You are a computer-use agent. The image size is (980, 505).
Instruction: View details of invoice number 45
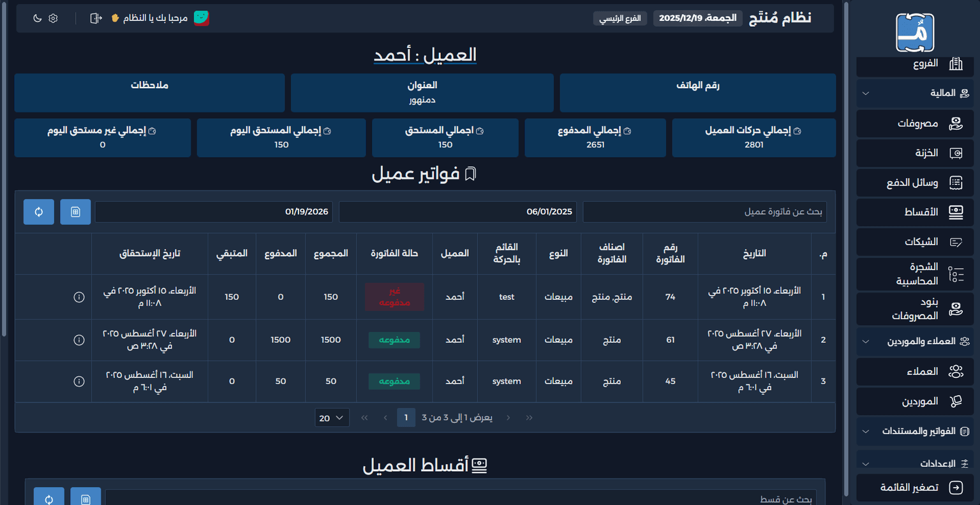(79, 381)
